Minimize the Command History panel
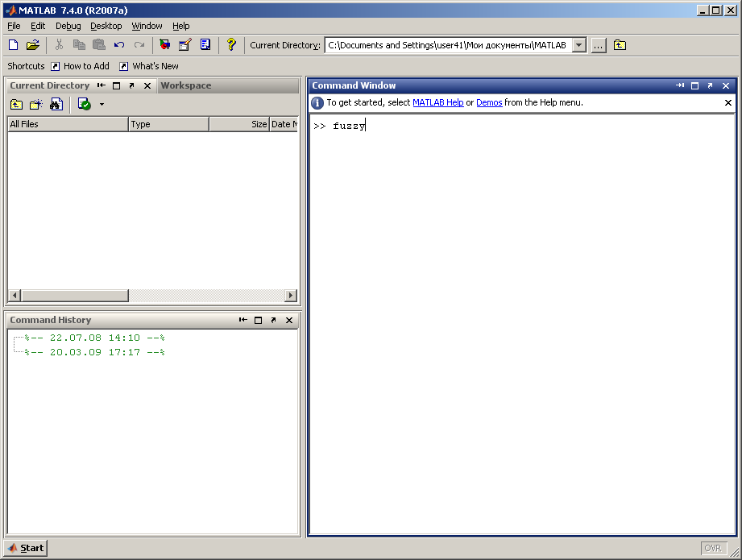This screenshot has width=742, height=560. tap(242, 321)
